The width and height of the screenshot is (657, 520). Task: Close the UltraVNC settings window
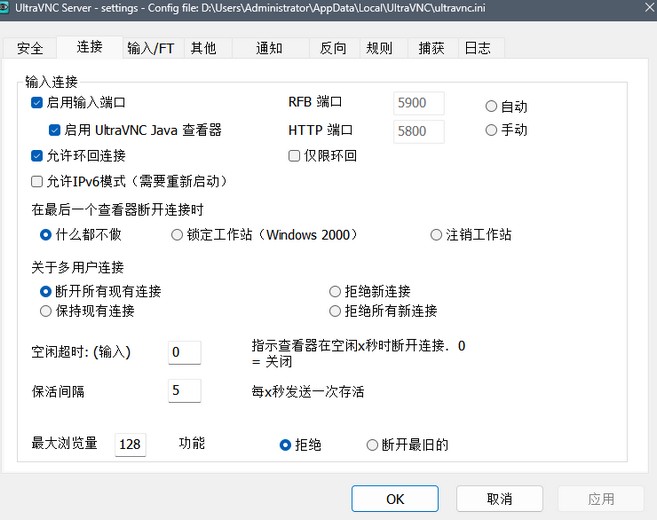651,8
